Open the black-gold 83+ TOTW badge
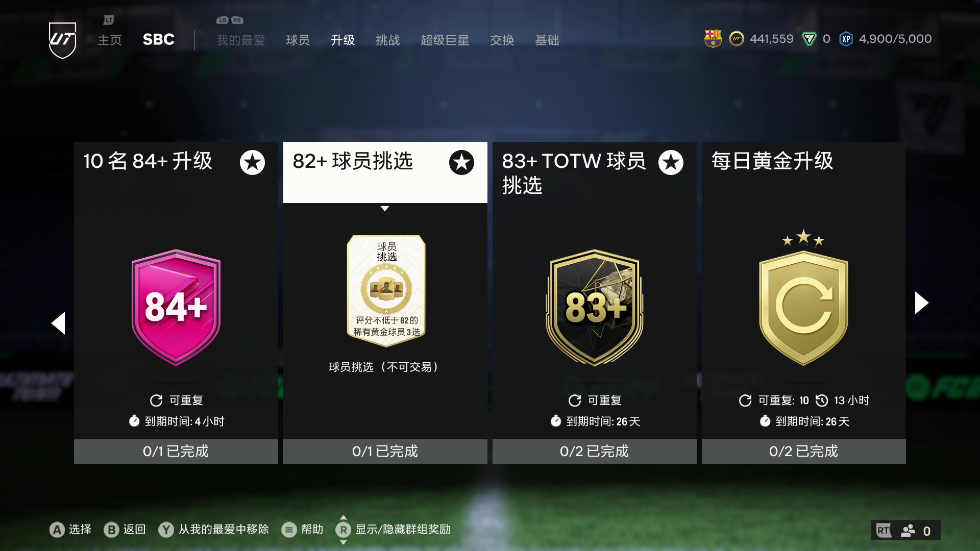 (595, 308)
